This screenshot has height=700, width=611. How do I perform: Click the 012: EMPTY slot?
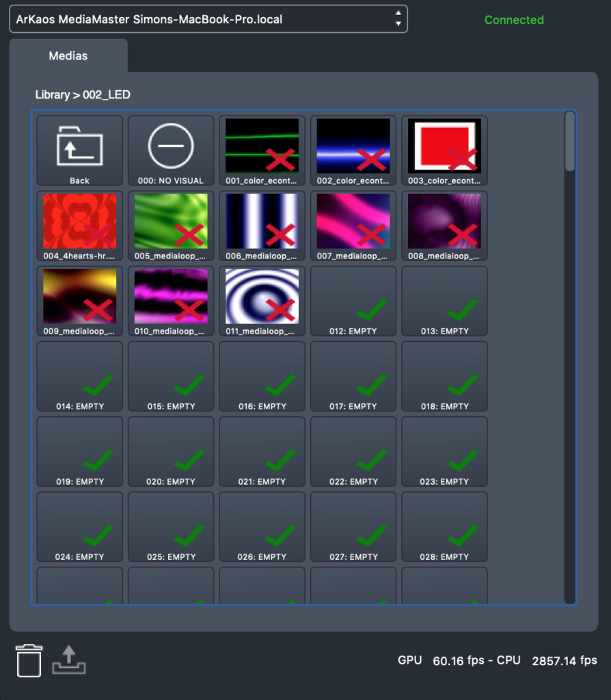[x=353, y=301]
